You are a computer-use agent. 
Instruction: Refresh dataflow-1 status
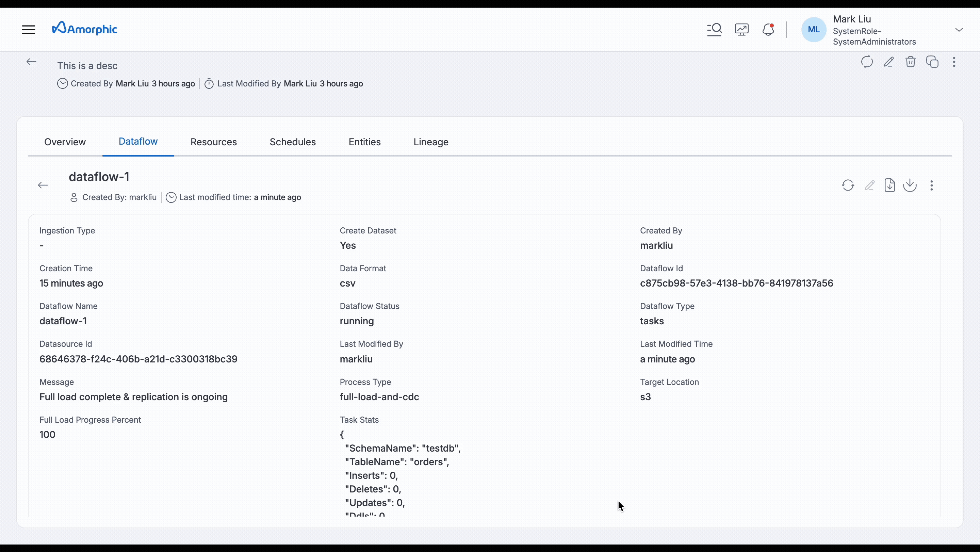[x=848, y=185]
